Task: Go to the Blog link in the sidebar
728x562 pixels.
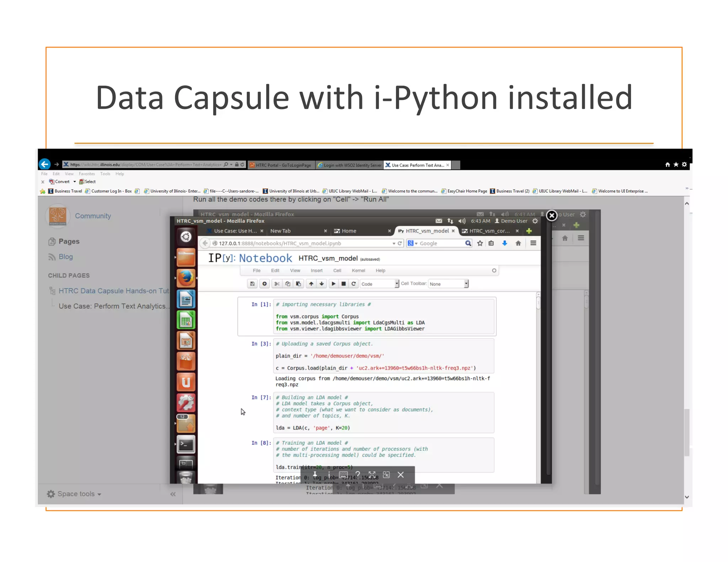Action: point(66,257)
